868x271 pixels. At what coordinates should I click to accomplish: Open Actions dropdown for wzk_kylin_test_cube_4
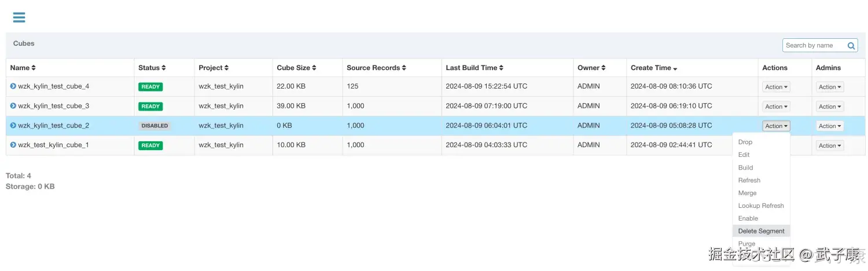tap(776, 87)
